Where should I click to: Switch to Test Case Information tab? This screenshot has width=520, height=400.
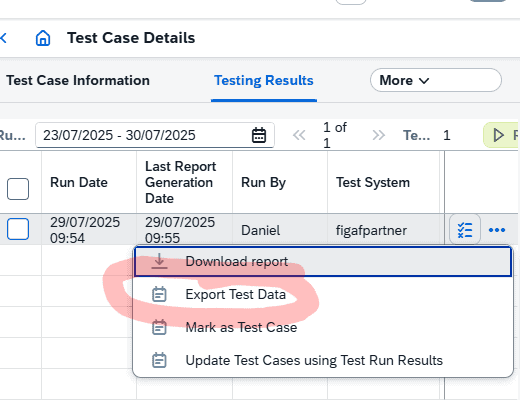(78, 80)
